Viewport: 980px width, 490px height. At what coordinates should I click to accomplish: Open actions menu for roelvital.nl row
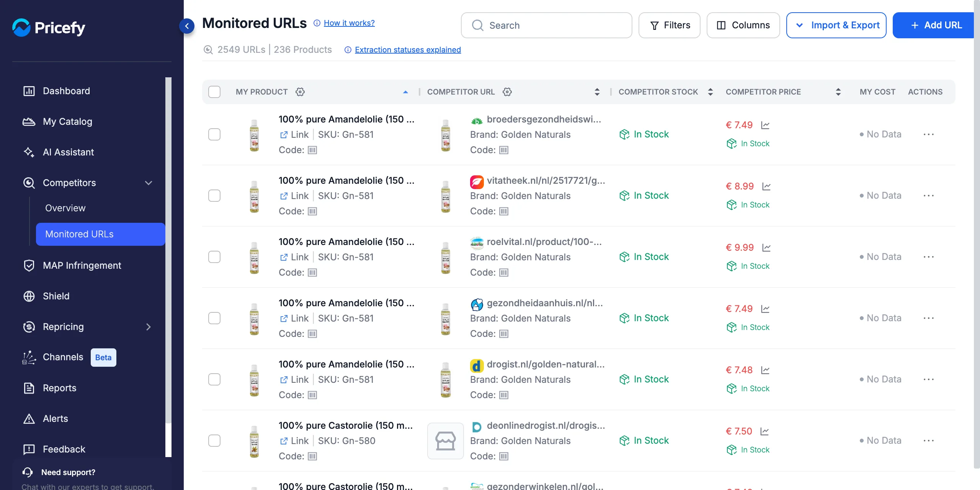[929, 257]
